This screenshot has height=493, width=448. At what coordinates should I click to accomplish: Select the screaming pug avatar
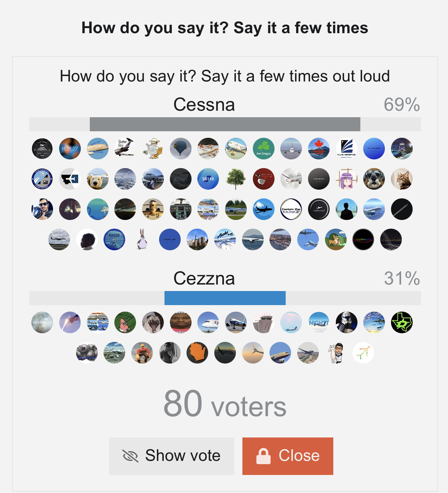(153, 322)
